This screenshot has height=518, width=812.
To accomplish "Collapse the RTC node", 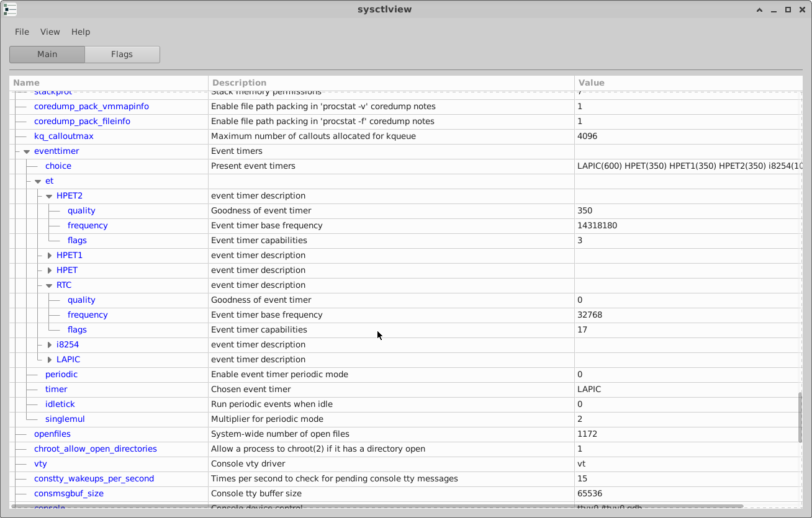I will (49, 285).
